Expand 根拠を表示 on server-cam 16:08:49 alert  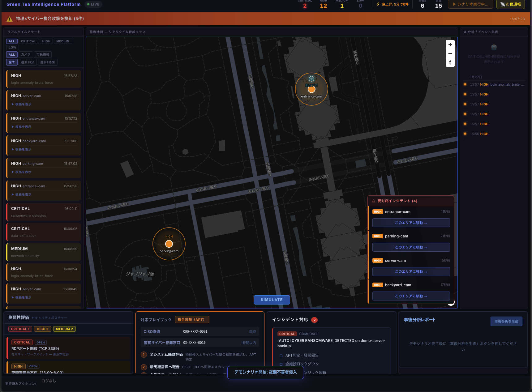tap(21, 298)
